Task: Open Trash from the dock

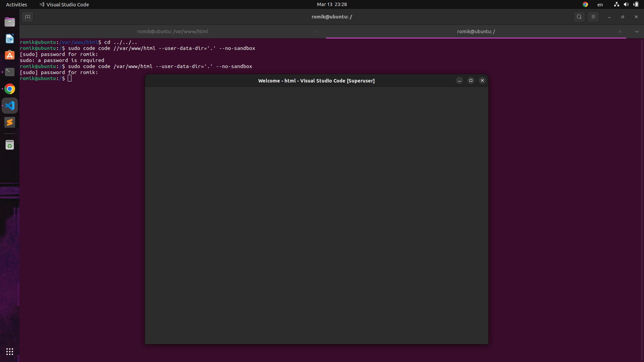Action: (10, 145)
